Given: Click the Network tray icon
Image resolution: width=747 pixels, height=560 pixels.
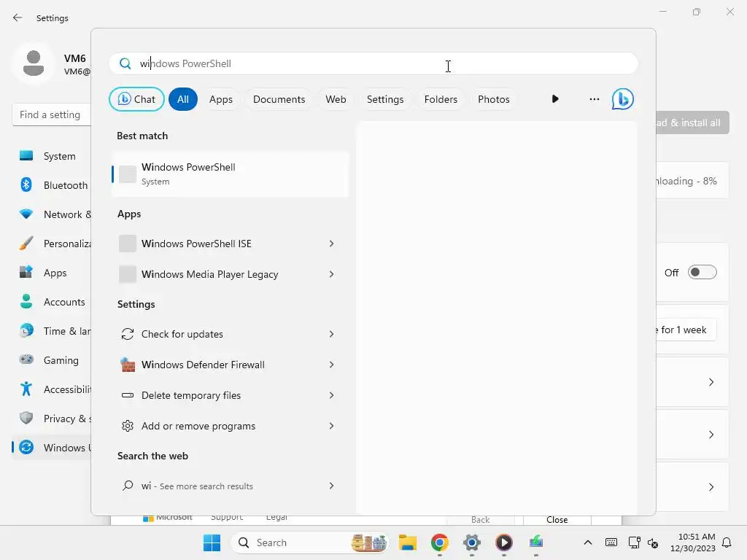Looking at the screenshot, I should tap(634, 542).
